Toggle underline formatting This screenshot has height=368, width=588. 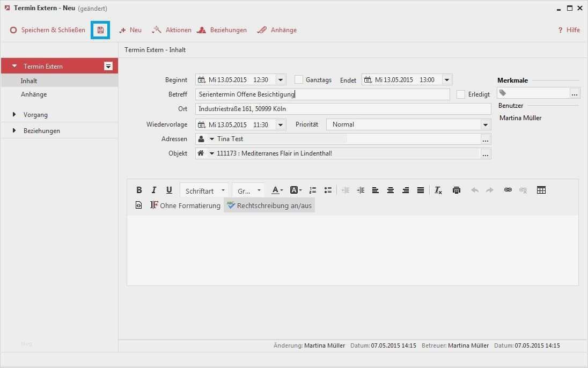(x=169, y=190)
